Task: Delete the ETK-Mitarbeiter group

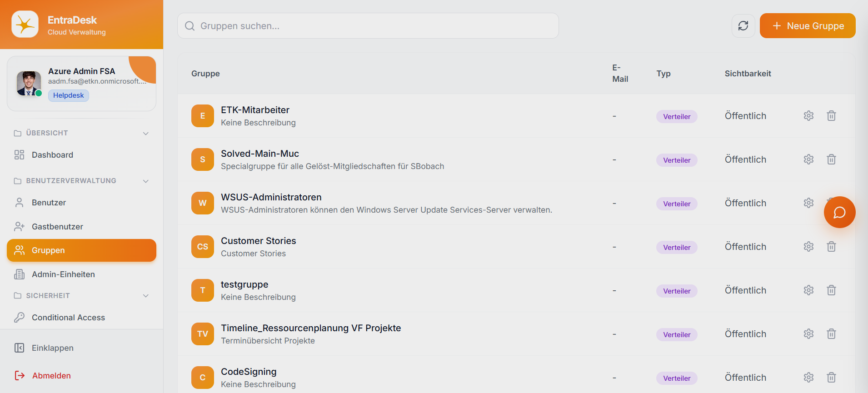Action: pyautogui.click(x=831, y=116)
